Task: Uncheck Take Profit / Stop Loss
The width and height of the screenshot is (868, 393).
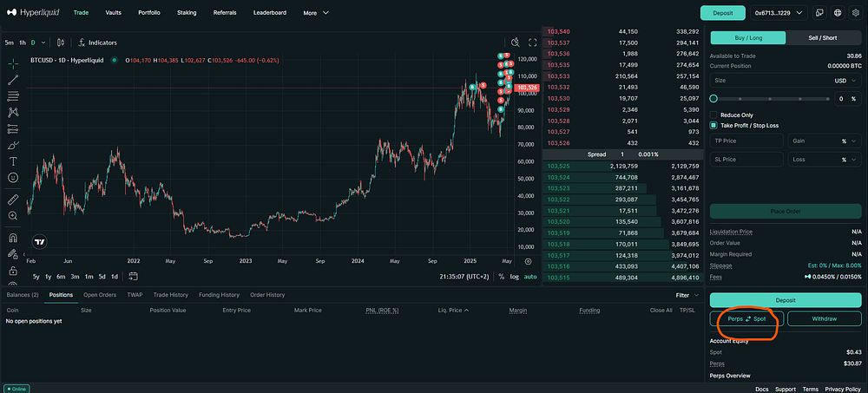Action: tap(713, 126)
